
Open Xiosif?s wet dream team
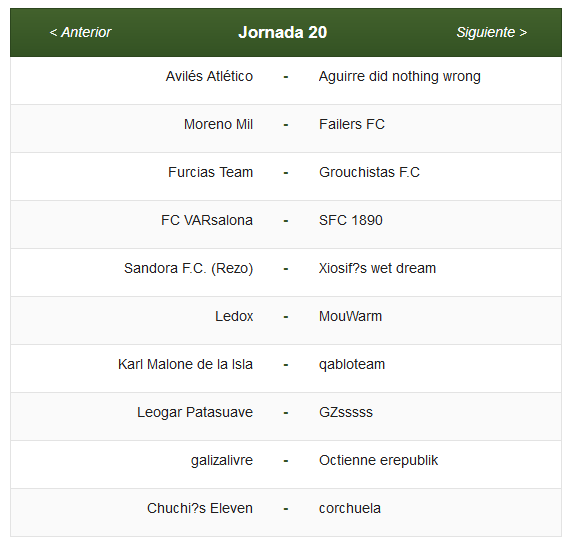point(377,268)
